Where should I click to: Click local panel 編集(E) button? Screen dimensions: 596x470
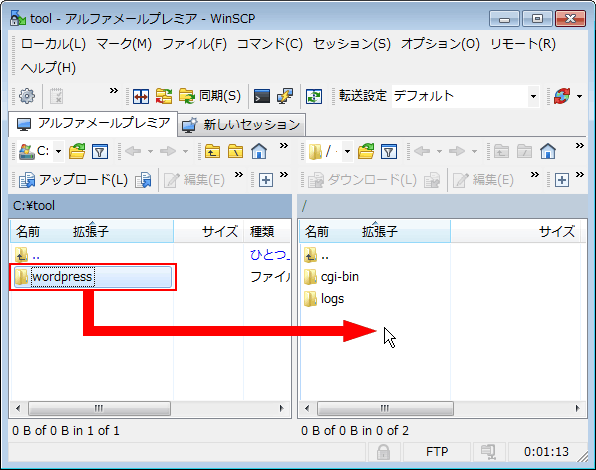click(x=194, y=180)
